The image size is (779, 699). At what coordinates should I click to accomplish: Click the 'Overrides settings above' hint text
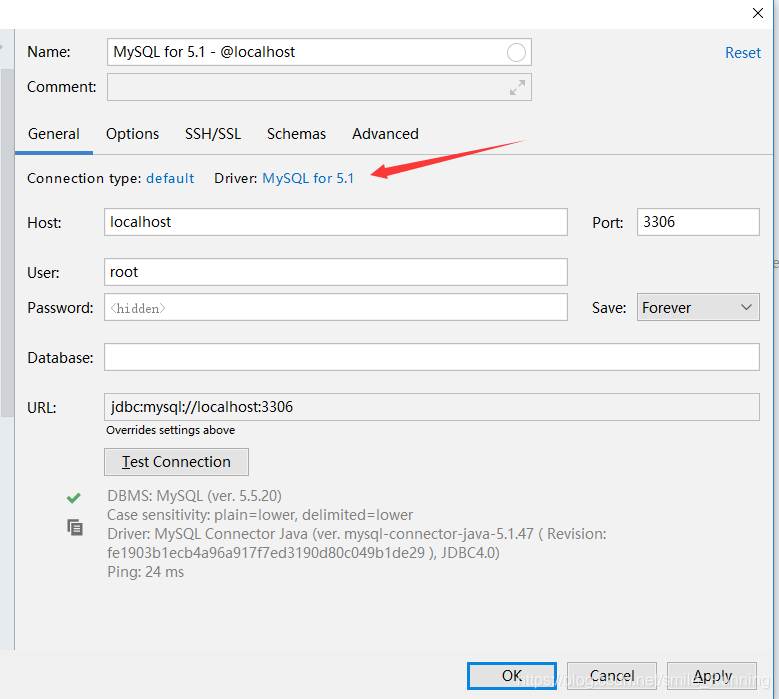[170, 430]
